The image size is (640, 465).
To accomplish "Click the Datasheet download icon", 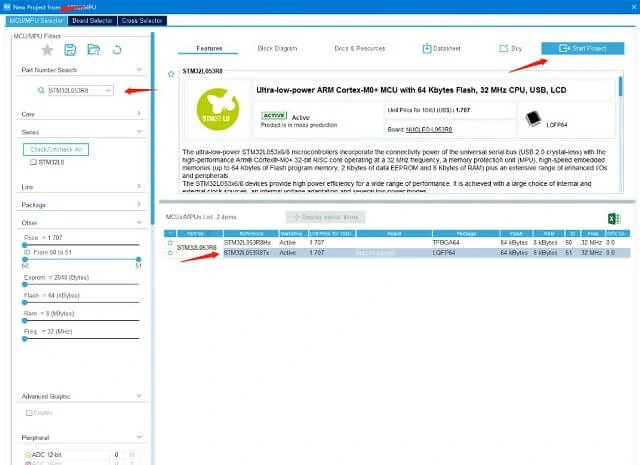I will click(x=427, y=48).
